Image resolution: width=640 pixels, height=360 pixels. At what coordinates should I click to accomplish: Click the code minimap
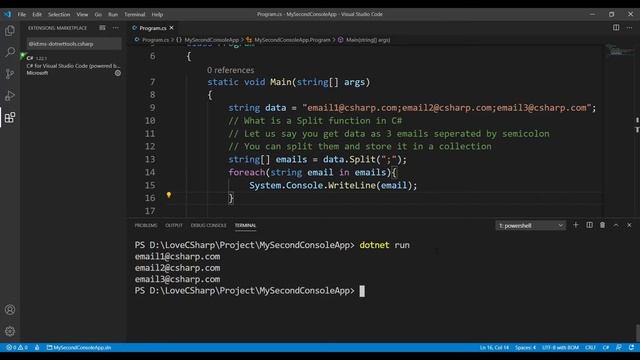pyautogui.click(x=620, y=51)
